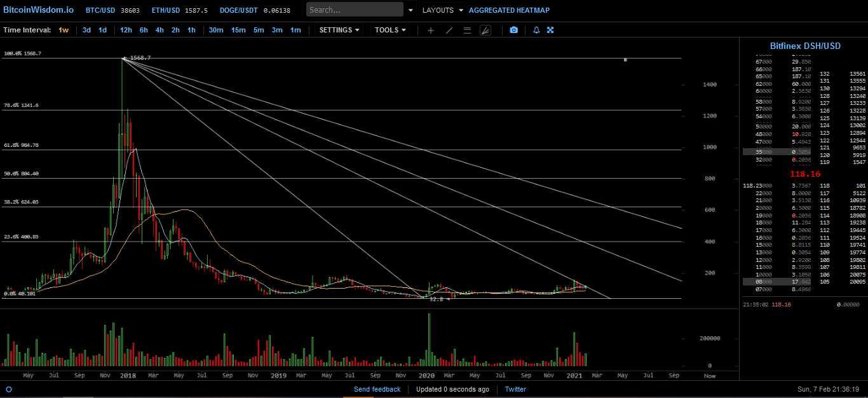Click the Updated 0 seconds ago status
The width and height of the screenshot is (868, 398).
(x=452, y=389)
